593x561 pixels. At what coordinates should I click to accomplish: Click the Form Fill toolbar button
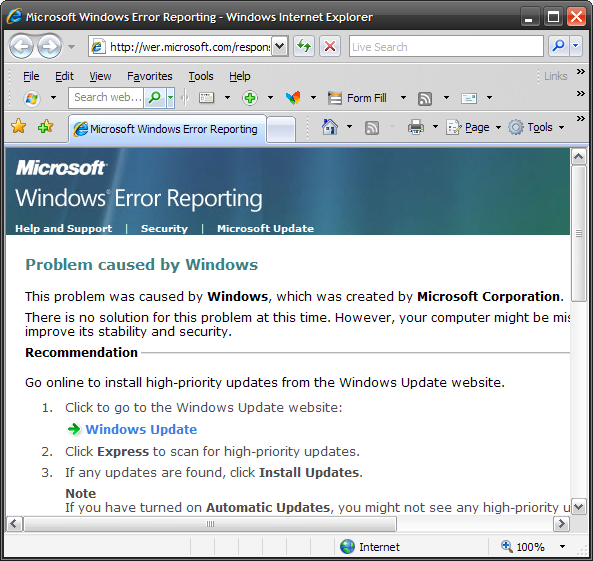(x=357, y=98)
